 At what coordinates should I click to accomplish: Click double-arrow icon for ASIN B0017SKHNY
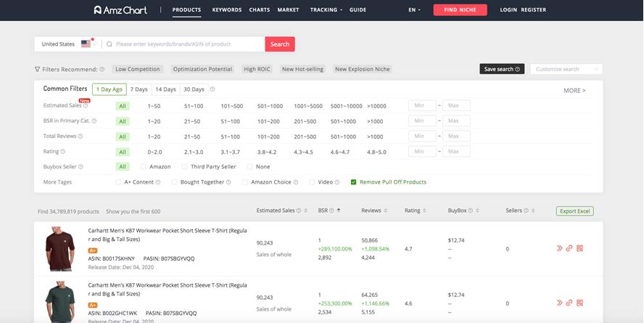tap(559, 248)
